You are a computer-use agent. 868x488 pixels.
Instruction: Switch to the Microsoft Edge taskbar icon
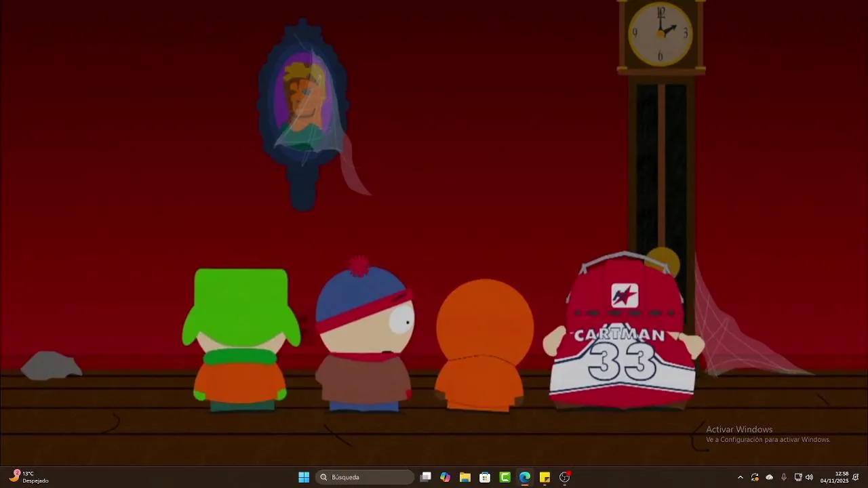525,477
